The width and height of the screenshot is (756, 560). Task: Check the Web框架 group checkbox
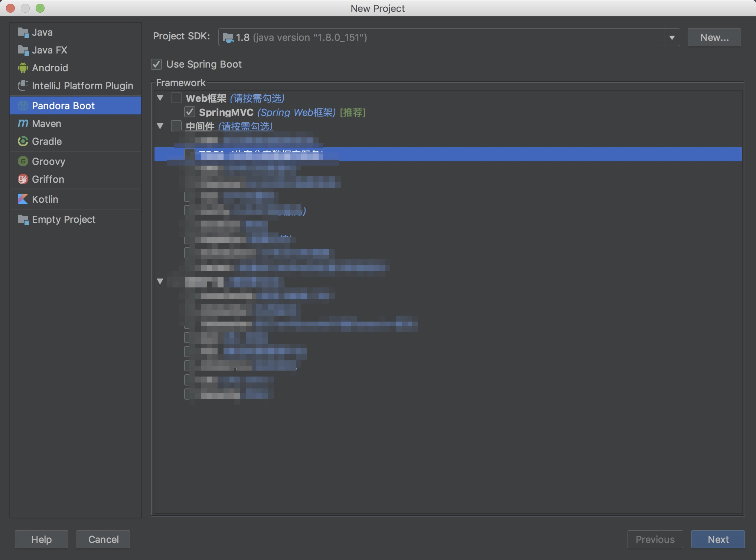[x=176, y=98]
